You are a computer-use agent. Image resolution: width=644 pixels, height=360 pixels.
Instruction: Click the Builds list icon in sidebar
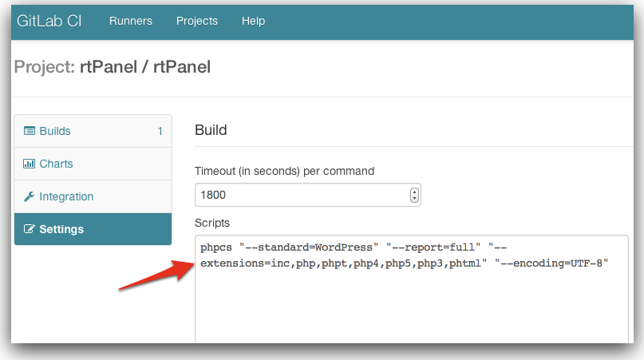[x=30, y=131]
